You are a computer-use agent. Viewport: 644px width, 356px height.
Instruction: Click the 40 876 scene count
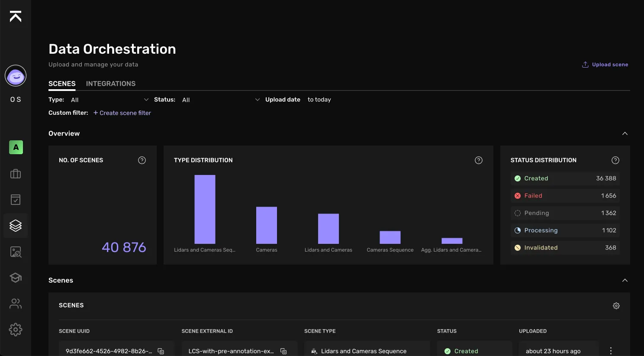coord(124,247)
